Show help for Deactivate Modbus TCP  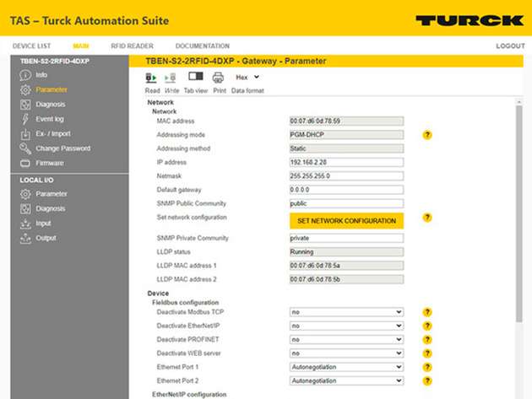(x=427, y=312)
